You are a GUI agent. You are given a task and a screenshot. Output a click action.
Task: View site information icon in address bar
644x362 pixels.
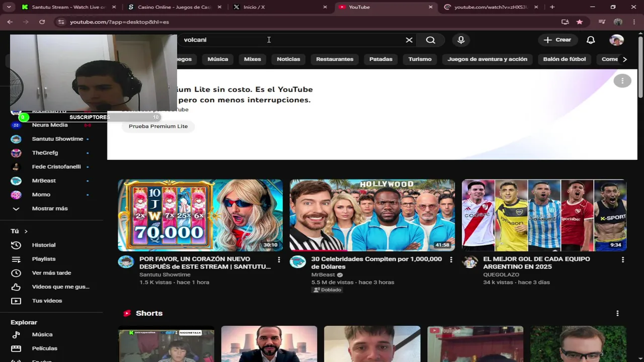[61, 22]
